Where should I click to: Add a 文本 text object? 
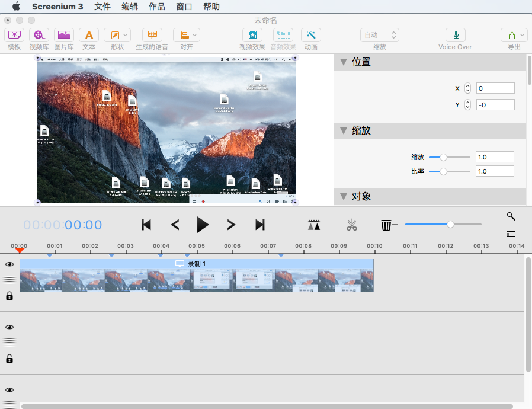pos(89,36)
